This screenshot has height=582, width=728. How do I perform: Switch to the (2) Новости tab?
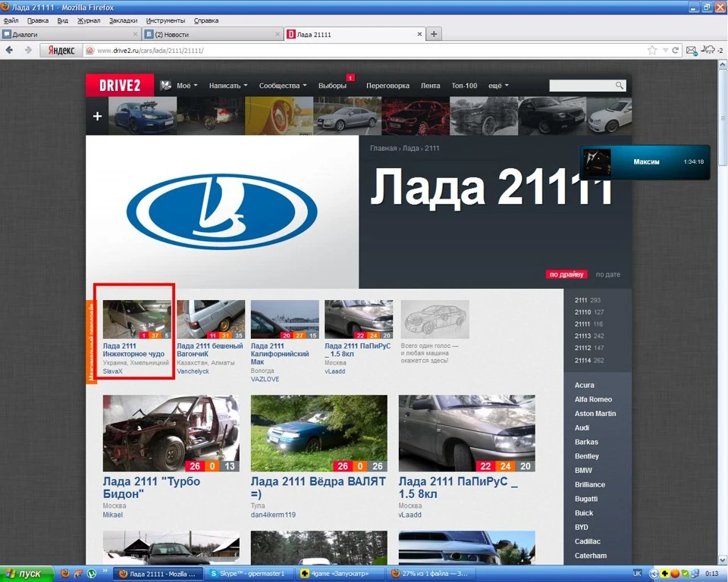click(212, 34)
